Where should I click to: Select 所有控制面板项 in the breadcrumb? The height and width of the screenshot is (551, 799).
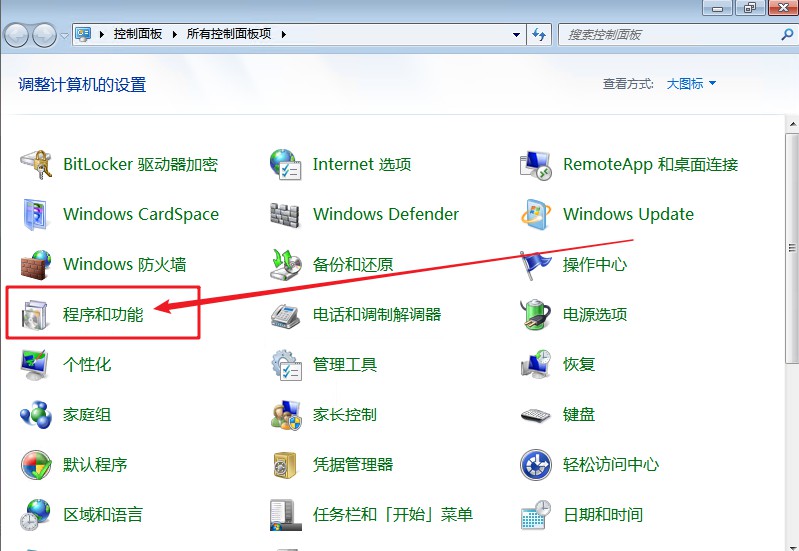click(232, 34)
